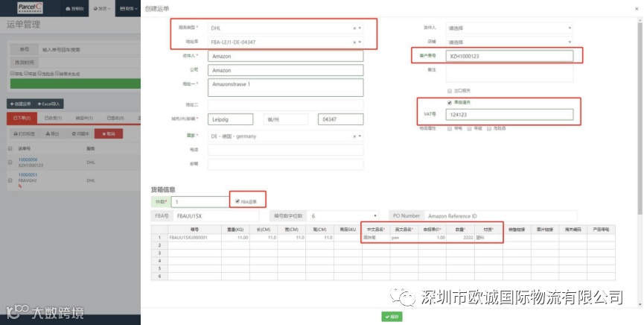644x325 pixels.
Task: Expand the 国家 DE germany dropdown arrow
Action: click(x=360, y=136)
